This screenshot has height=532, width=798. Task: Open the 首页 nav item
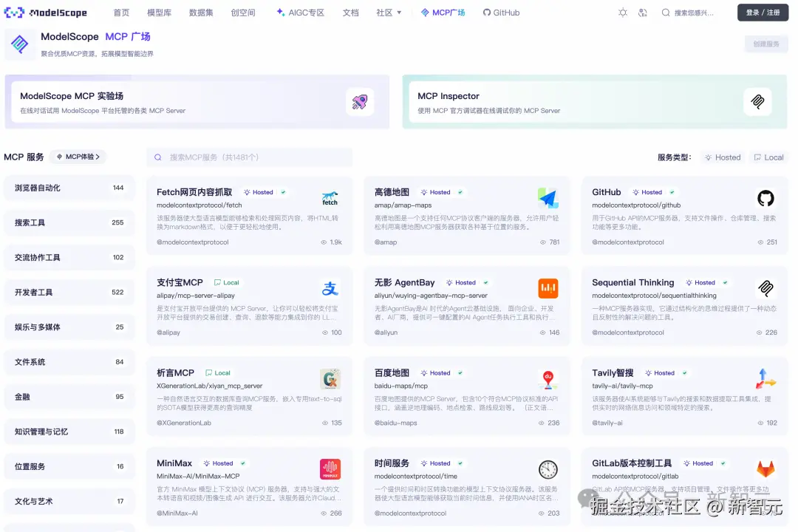[x=121, y=13]
